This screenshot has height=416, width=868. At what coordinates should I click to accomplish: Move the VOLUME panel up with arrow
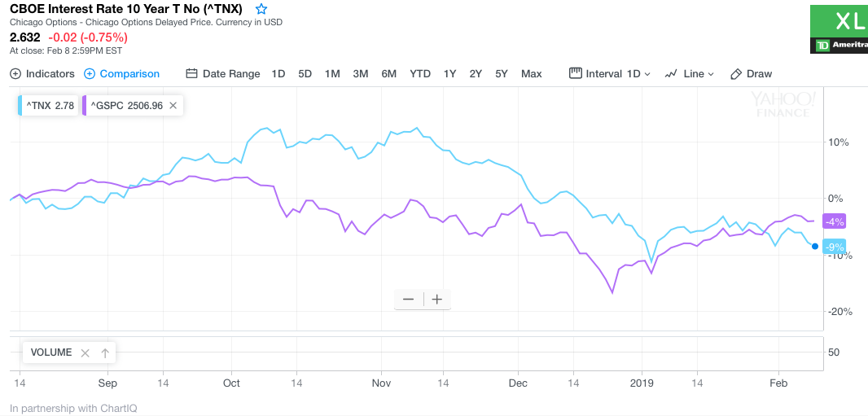point(105,353)
